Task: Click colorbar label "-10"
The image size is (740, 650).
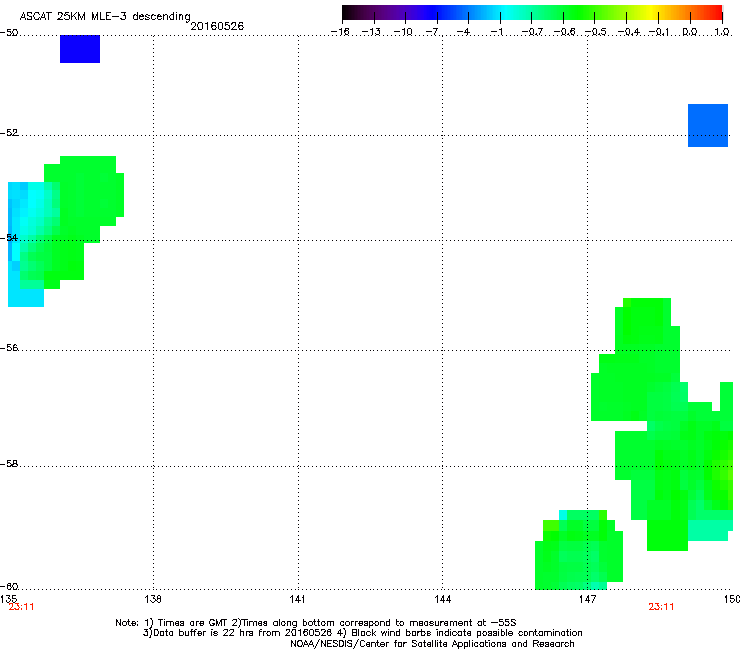Action: tap(403, 32)
